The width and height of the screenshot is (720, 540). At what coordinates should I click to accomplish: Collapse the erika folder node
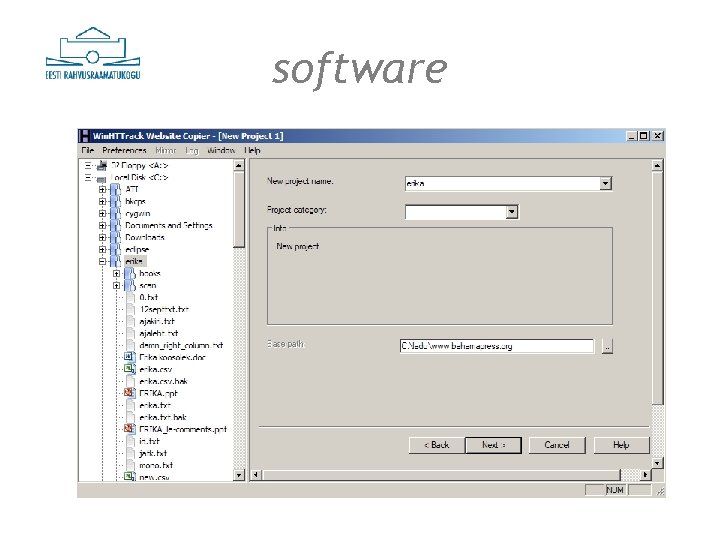point(102,261)
